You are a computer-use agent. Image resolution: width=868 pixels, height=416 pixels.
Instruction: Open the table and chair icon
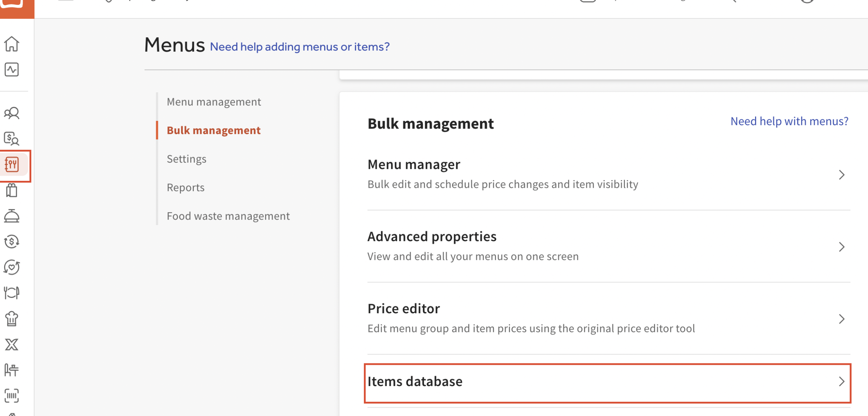tap(12, 370)
